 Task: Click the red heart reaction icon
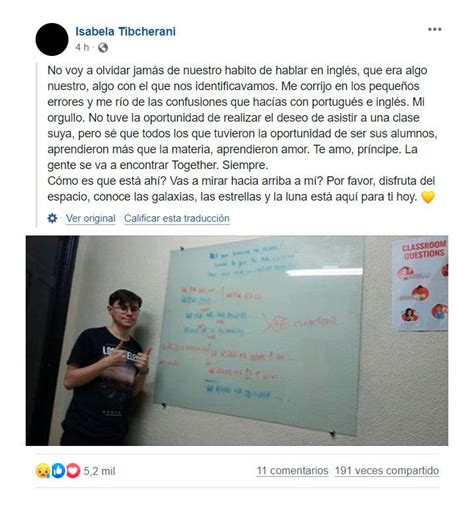tap(73, 471)
